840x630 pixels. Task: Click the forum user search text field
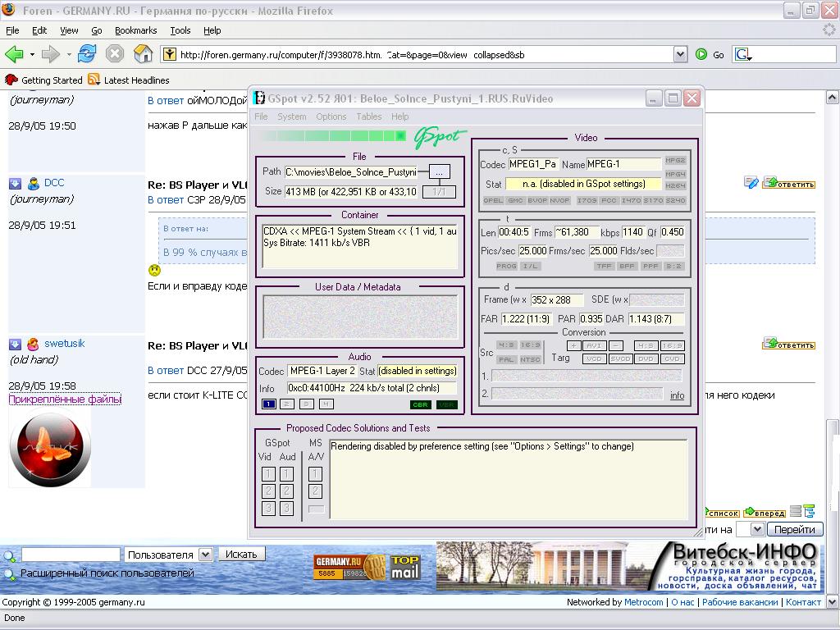(x=71, y=555)
